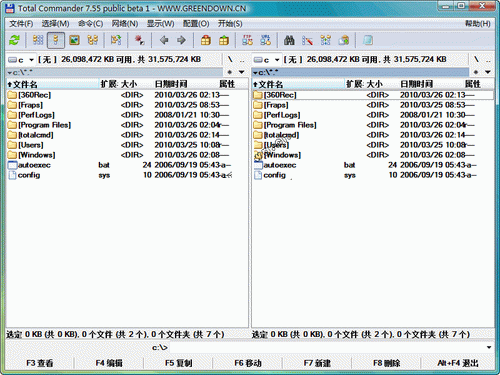Click the Unpack files toolbar icon
This screenshot has width=500, height=375.
pyautogui.click(x=224, y=40)
